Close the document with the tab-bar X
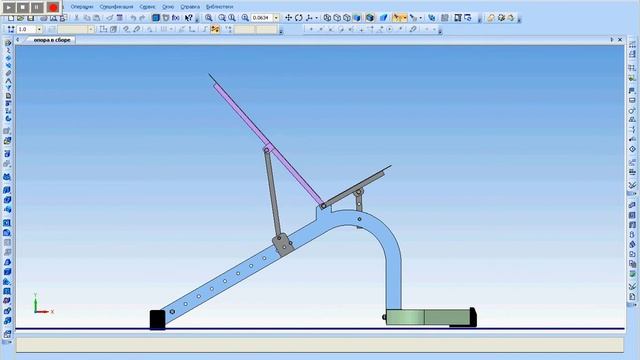This screenshot has width=640, height=360. point(620,40)
